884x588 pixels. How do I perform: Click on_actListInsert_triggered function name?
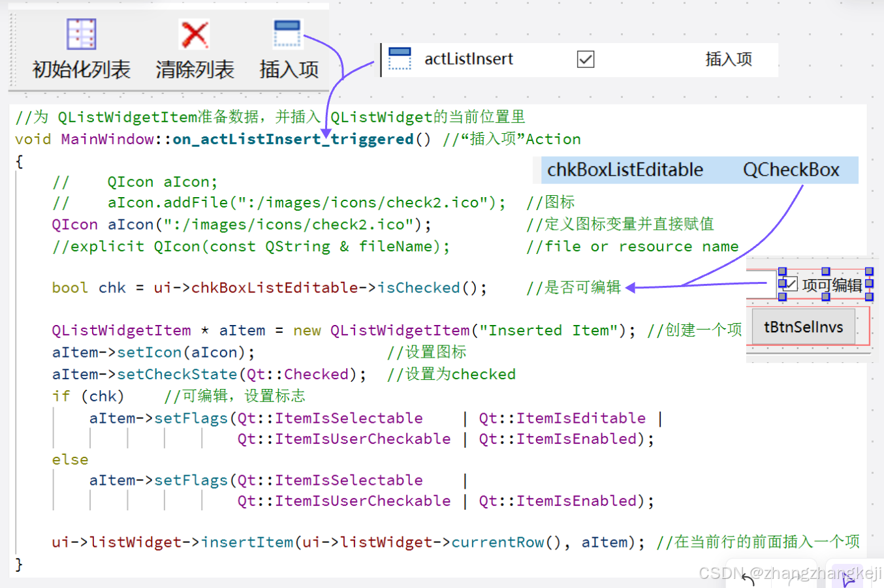(x=292, y=139)
